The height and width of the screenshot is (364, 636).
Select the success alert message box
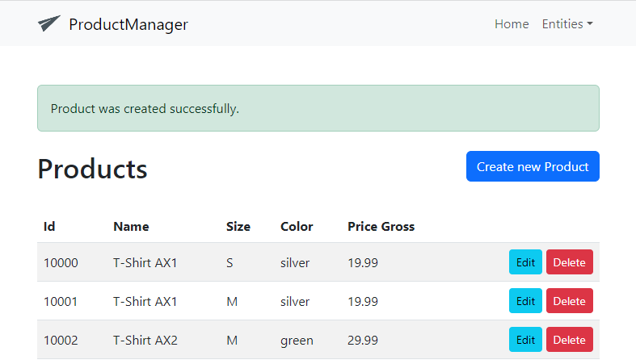(318, 108)
